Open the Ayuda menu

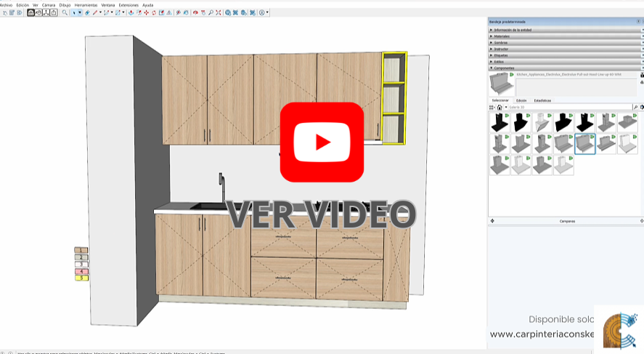[148, 5]
